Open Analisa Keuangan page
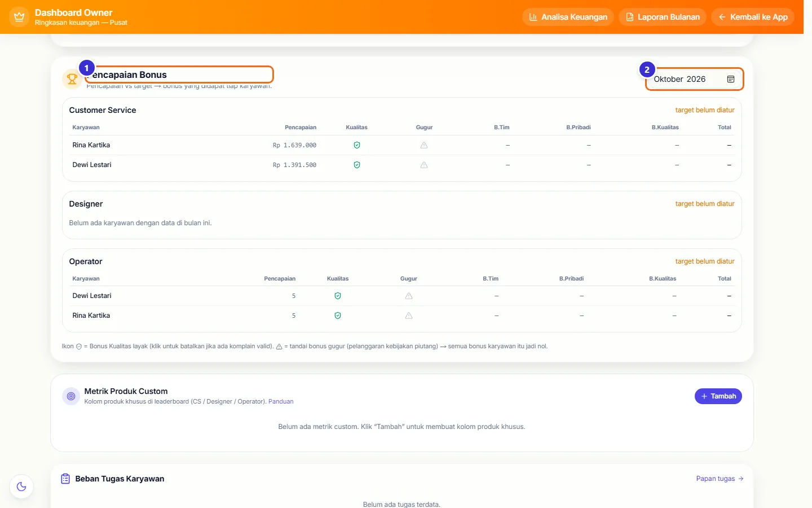Screen dimensions: 812x508 coord(568,17)
